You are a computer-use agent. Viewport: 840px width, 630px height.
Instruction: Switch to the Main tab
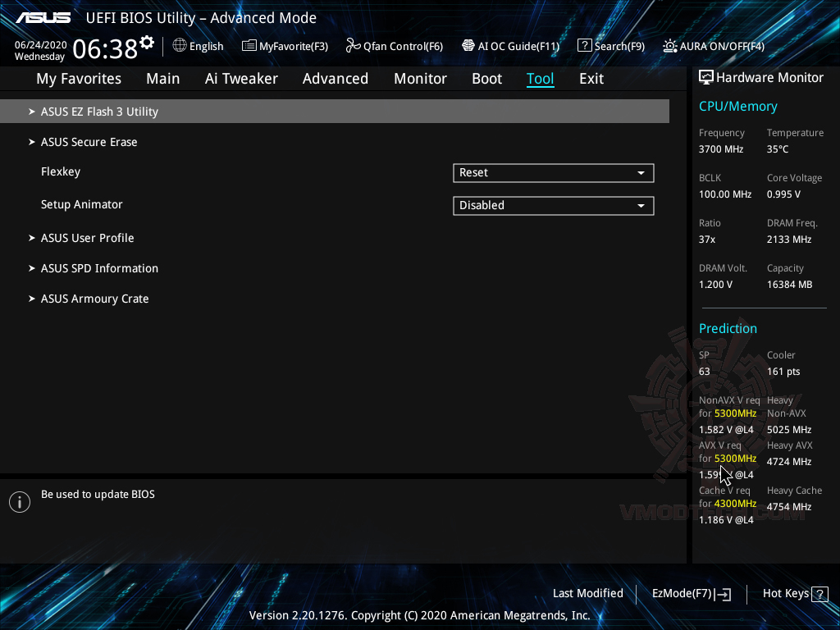163,79
